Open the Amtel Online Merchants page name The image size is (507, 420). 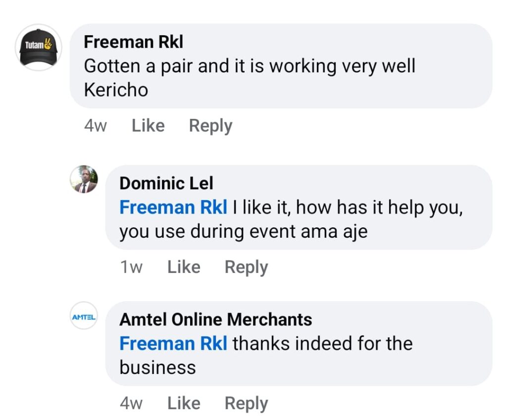coord(216,319)
